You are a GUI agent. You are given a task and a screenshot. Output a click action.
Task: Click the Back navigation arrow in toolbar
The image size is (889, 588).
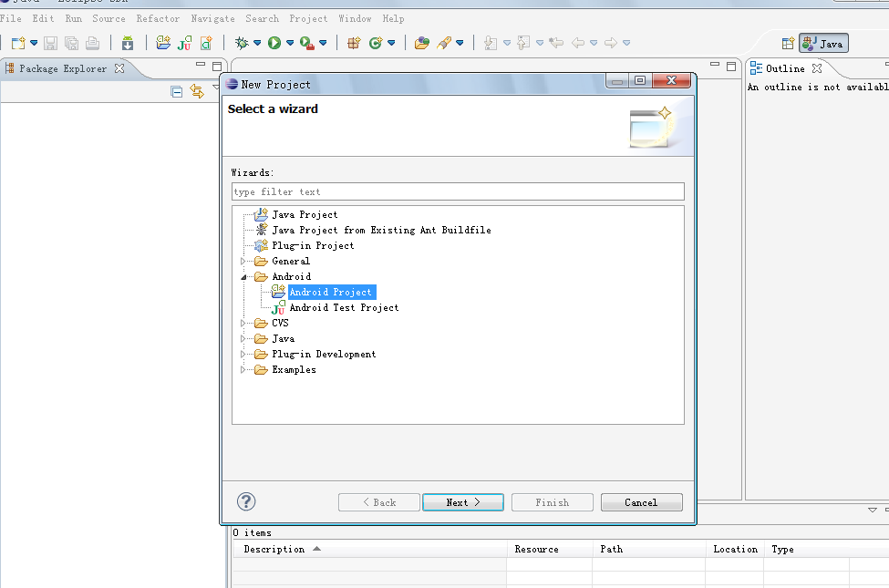578,43
